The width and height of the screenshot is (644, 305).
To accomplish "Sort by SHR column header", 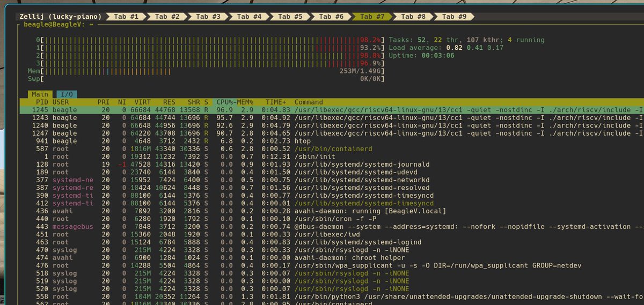I will pos(194,102).
